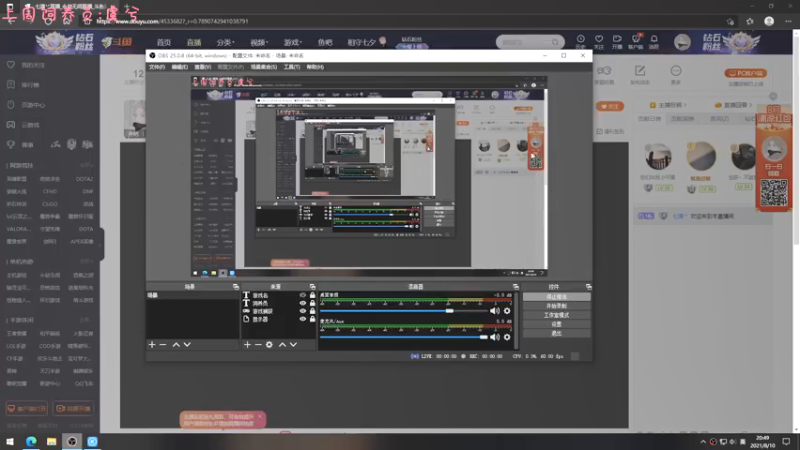The width and height of the screenshot is (800, 450).
Task: Open the 编辑(E) menu in OBS
Action: tap(179, 67)
